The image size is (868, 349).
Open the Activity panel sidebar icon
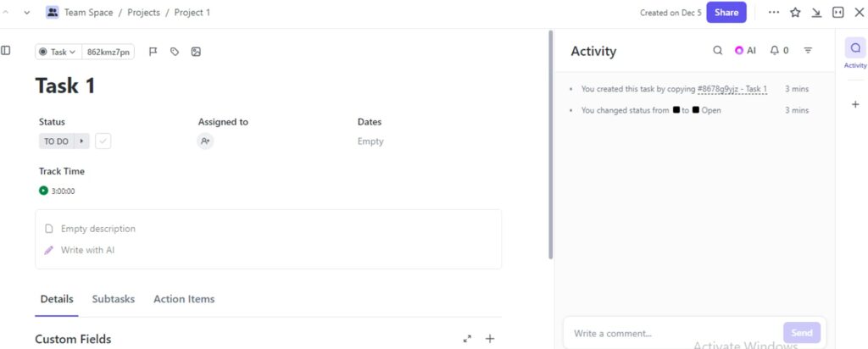point(855,47)
